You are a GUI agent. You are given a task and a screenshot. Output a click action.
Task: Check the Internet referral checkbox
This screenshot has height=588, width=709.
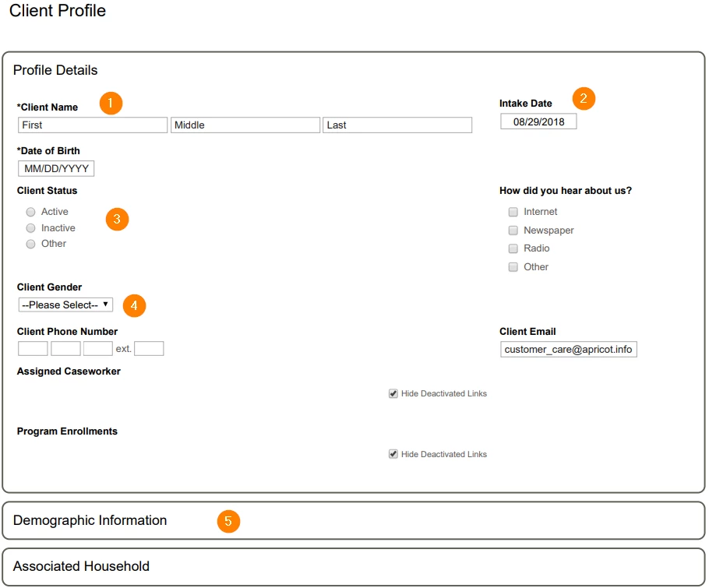click(x=513, y=212)
